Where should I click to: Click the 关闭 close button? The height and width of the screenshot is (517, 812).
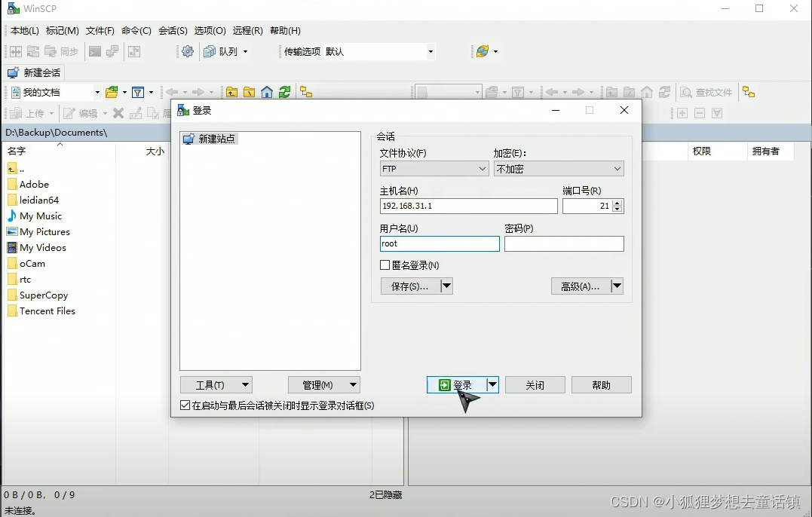click(535, 385)
